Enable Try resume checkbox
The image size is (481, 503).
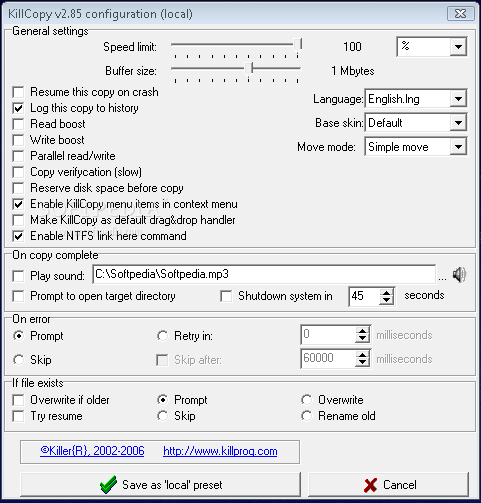(18, 416)
